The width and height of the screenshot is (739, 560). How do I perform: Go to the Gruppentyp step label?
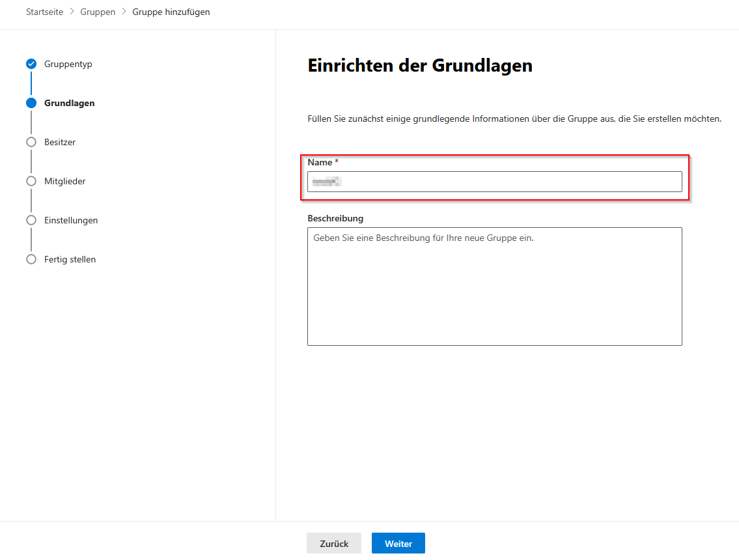(68, 64)
